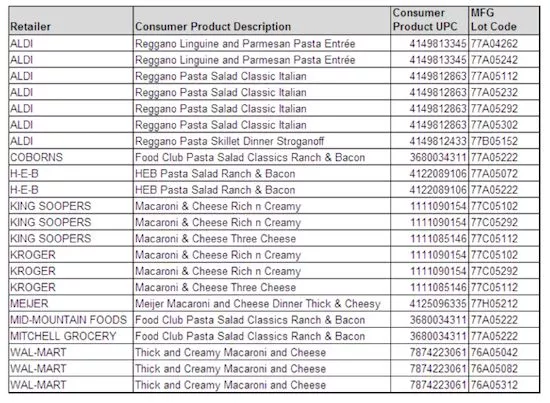This screenshot has width=550, height=403.
Task: Select the MITCHELL GROCERY cell
Action: [71, 336]
